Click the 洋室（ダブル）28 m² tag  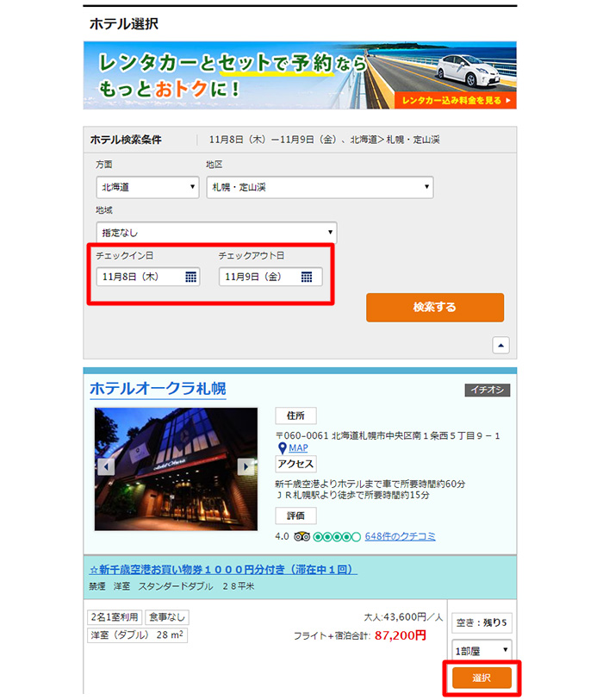tap(137, 634)
